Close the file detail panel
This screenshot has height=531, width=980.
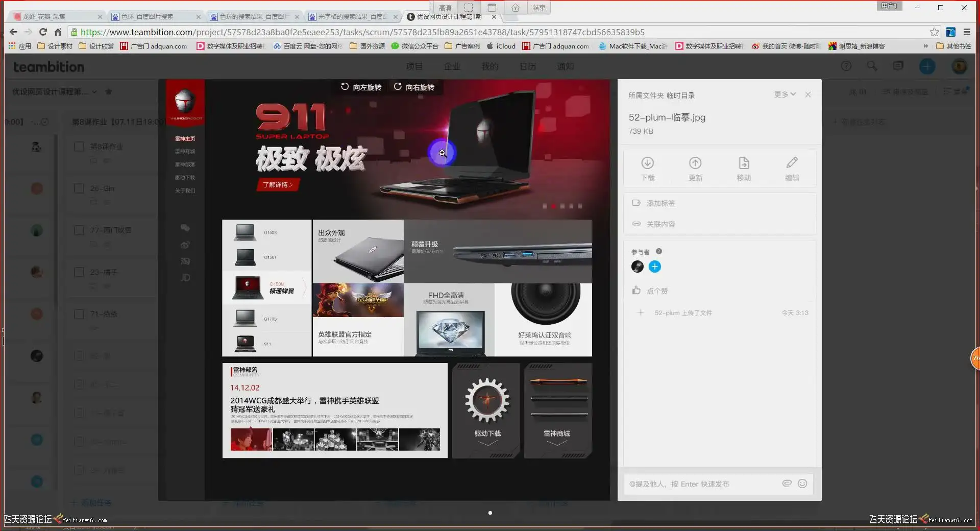coord(808,94)
